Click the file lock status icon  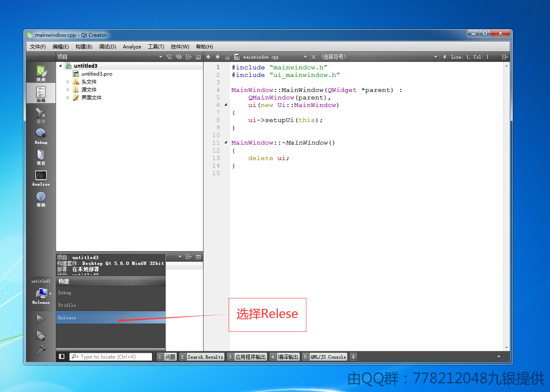click(x=227, y=57)
